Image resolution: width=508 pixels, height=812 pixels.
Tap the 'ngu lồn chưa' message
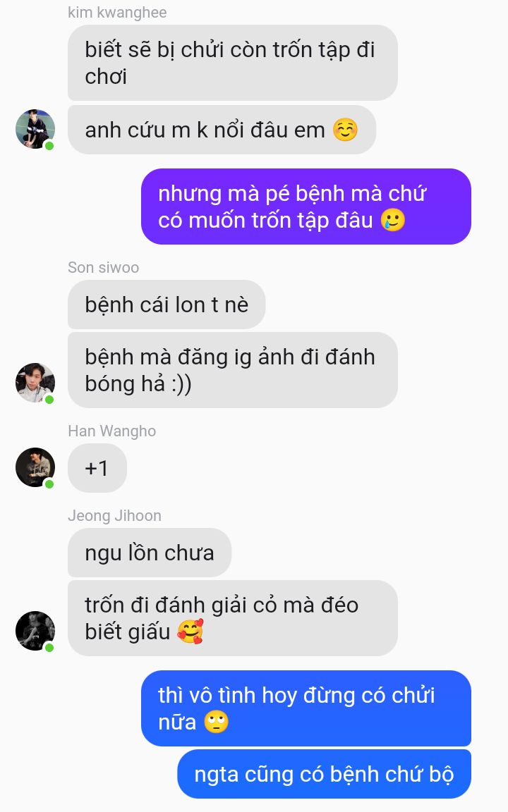(150, 553)
